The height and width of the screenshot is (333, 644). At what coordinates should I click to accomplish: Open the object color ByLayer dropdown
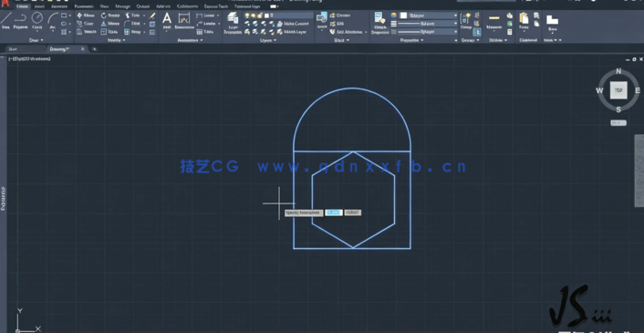[x=455, y=16]
